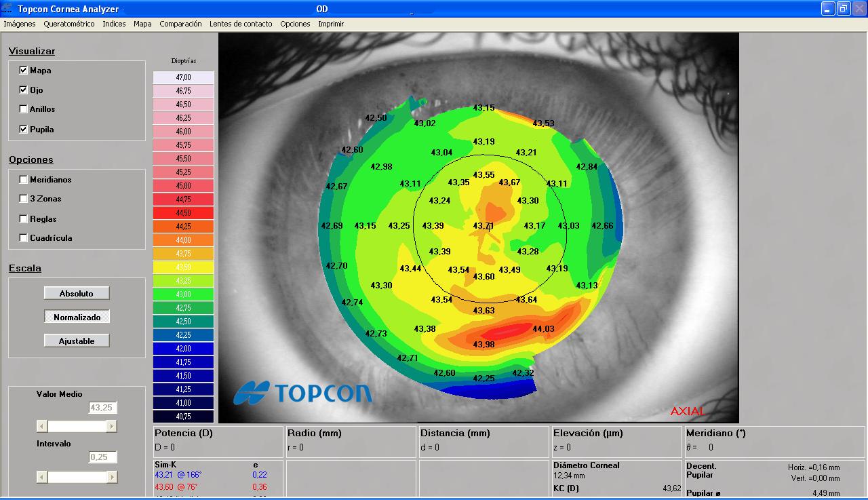
Task: Select the Normalizado scale button
Action: pyautogui.click(x=77, y=317)
